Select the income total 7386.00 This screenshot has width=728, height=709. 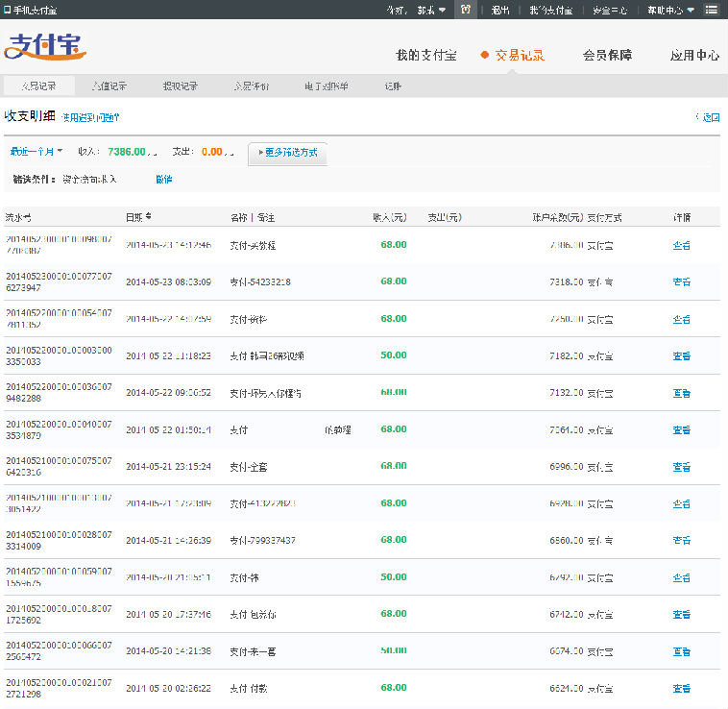pos(127,152)
